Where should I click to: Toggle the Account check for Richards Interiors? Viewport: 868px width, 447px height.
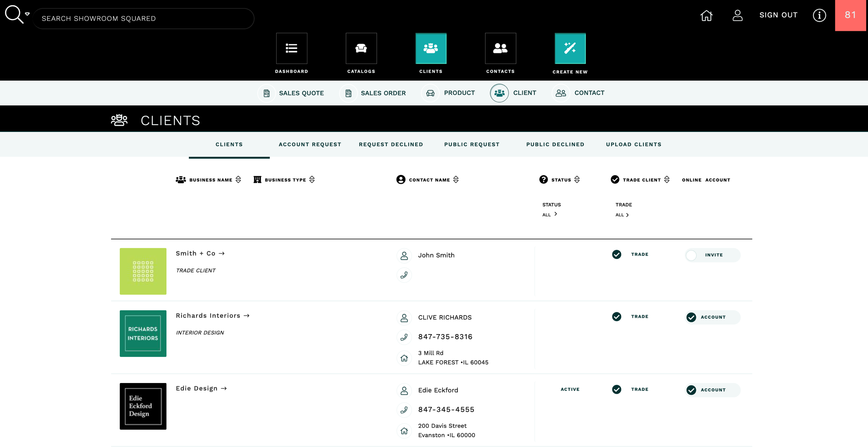pos(691,317)
